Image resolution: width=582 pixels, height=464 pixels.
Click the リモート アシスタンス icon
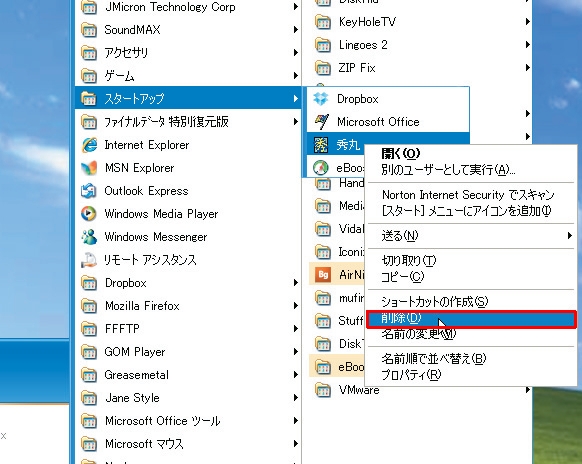coord(89,260)
